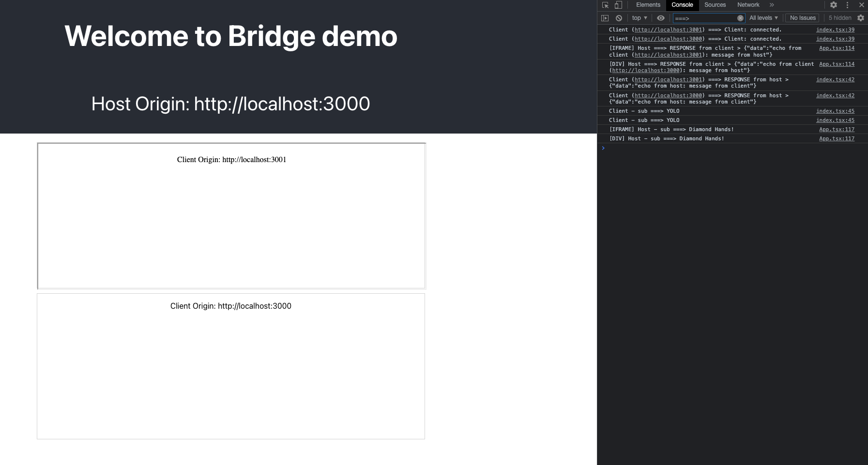The width and height of the screenshot is (868, 465).
Task: Close the DevTools panel
Action: [862, 5]
